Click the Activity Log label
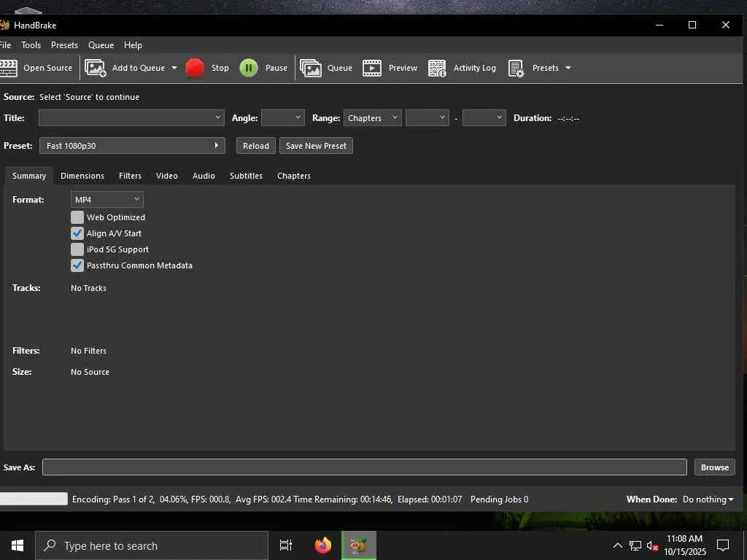Viewport: 747px width, 560px height. tap(474, 68)
